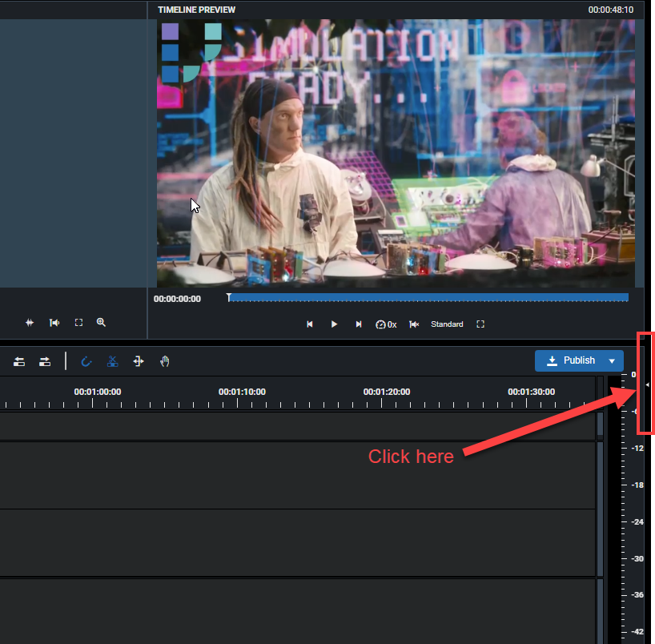Select the Razor cut tool
655x644 pixels.
(x=113, y=361)
